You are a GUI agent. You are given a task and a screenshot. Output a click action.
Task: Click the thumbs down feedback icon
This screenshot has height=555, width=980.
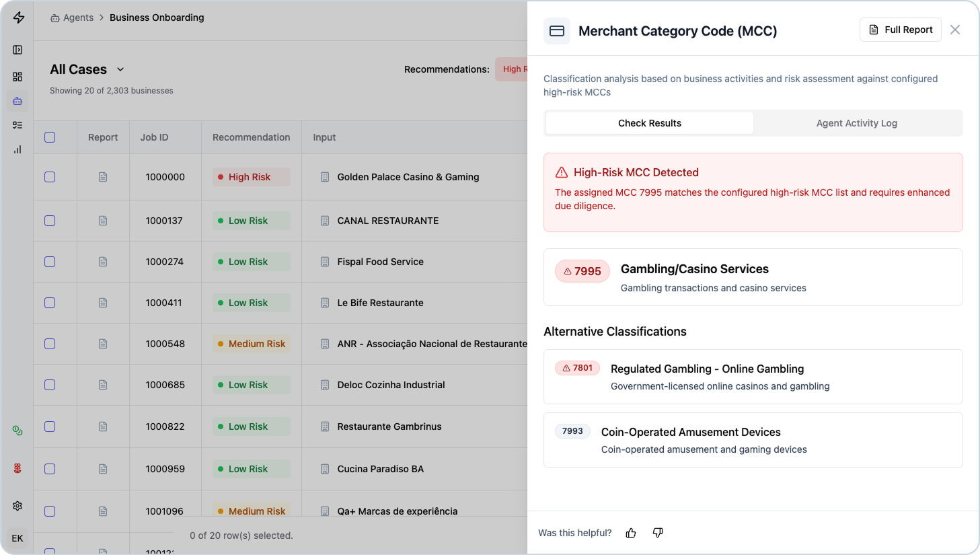(658, 533)
